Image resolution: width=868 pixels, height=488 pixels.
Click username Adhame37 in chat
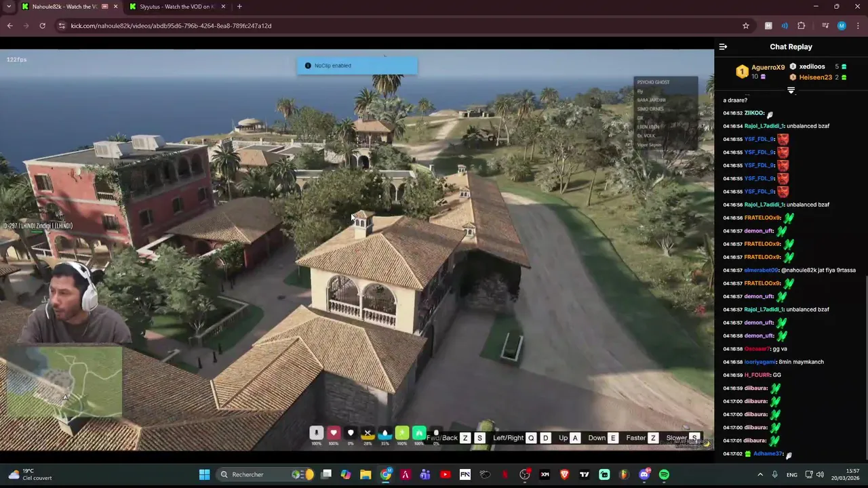click(x=768, y=453)
